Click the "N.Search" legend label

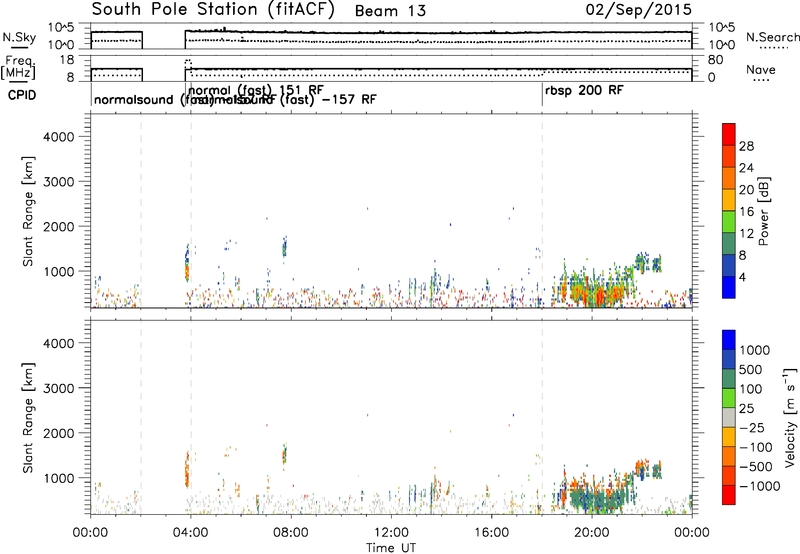pos(772,37)
